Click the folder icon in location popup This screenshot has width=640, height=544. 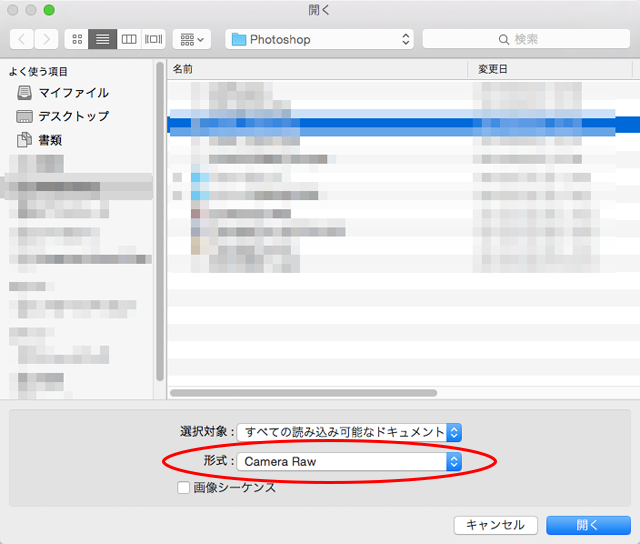[x=239, y=40]
